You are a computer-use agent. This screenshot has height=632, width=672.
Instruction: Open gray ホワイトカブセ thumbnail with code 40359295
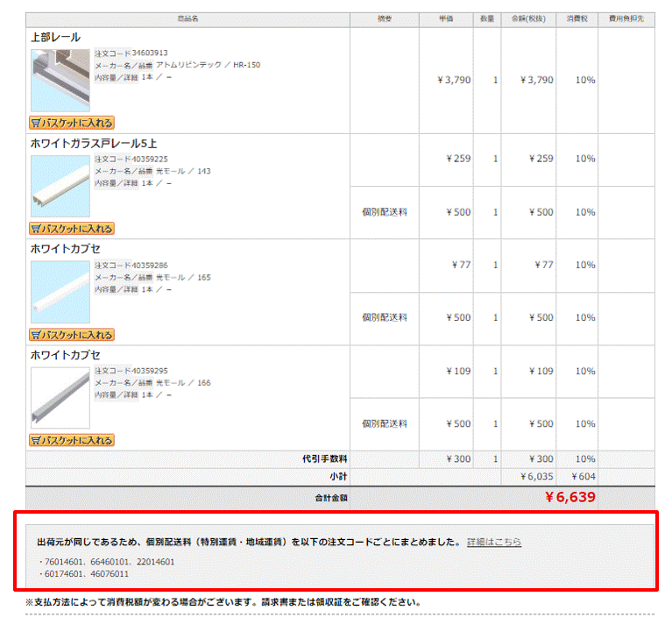click(60, 397)
